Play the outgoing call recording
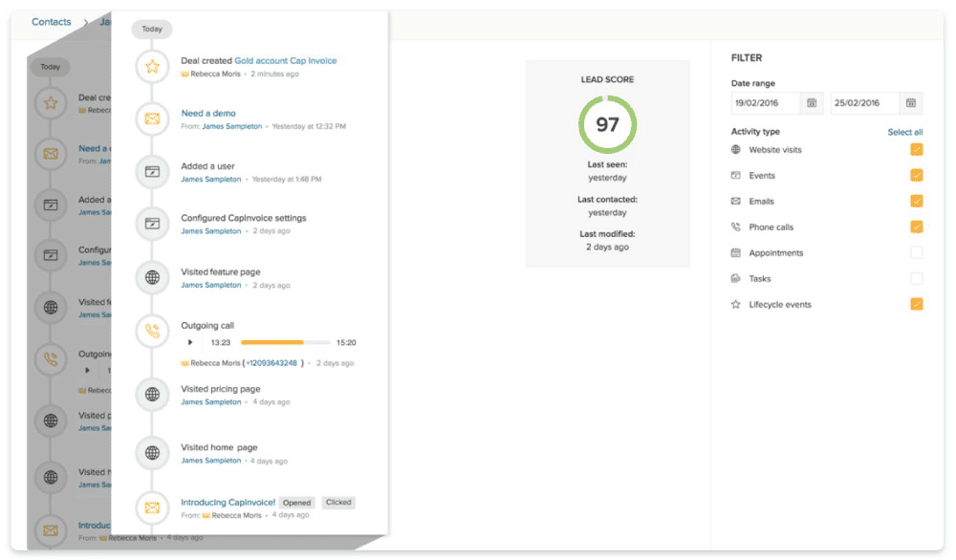Screen dimensions: 956x560 pyautogui.click(x=190, y=342)
